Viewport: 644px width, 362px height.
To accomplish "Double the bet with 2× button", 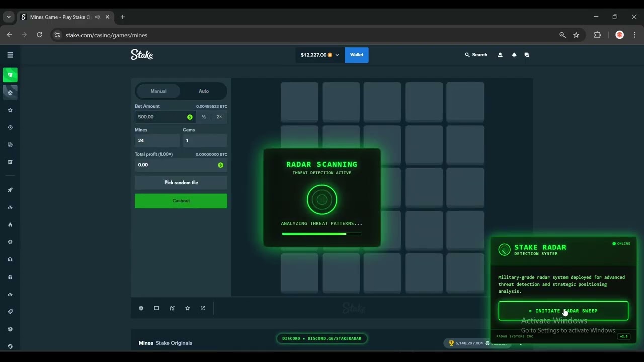I will (219, 117).
